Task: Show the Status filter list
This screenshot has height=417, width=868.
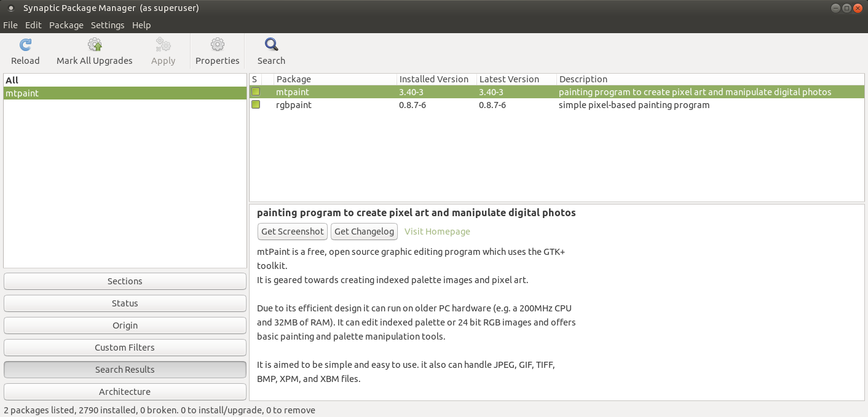Action: (x=125, y=303)
